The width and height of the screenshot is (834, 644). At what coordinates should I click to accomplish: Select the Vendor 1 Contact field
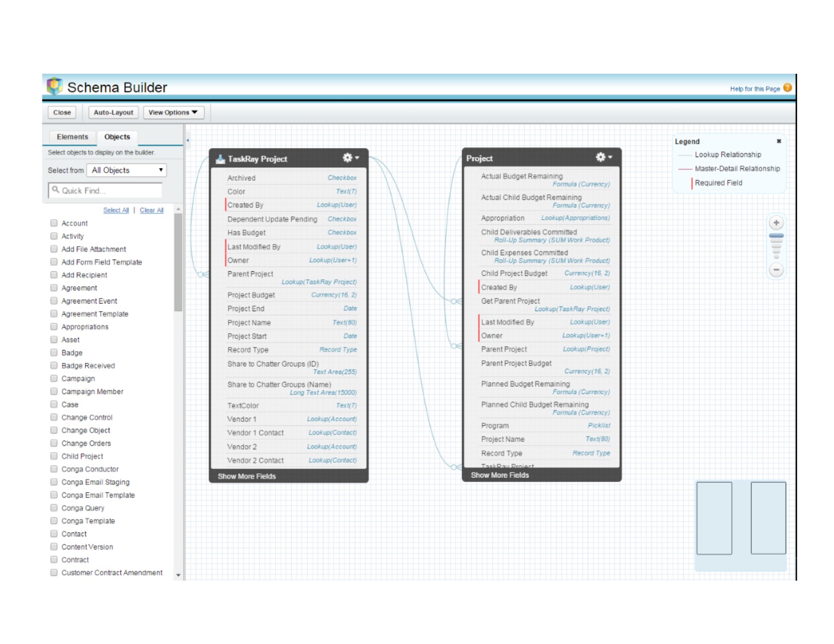[x=292, y=433]
